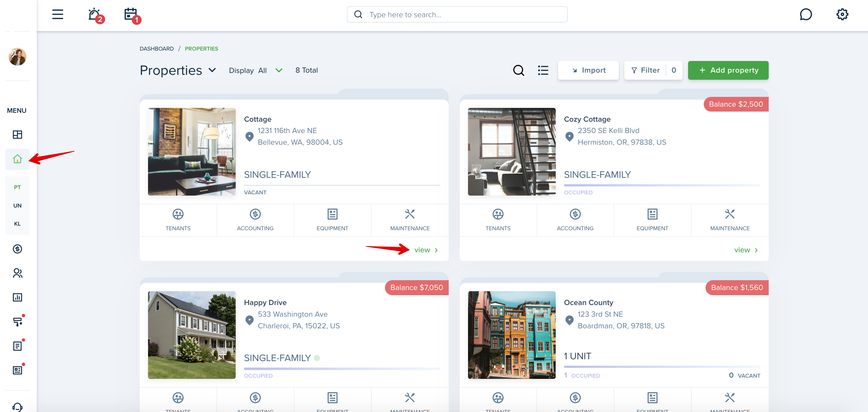Click Cozy Cottage occupancy progress bar

tap(662, 185)
